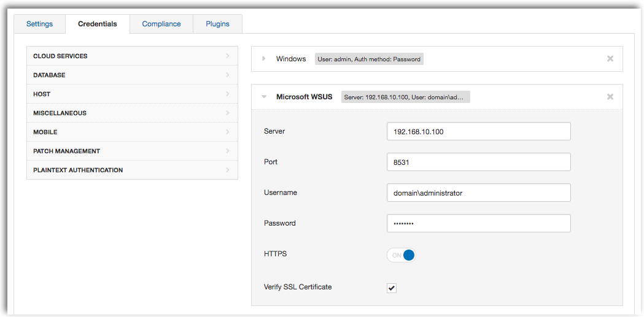The width and height of the screenshot is (644, 317).
Task: Expand the Windows credential triangle
Action: (x=264, y=59)
